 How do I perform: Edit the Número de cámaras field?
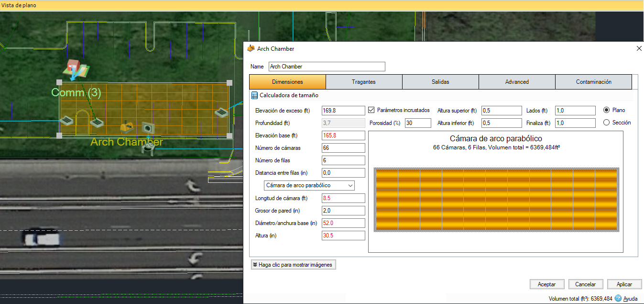click(344, 148)
